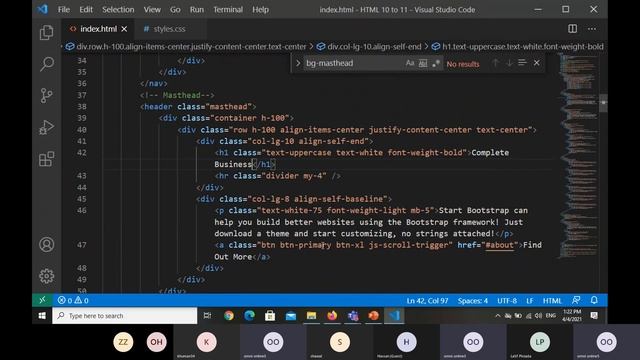Click the bg-masthead find input field

click(353, 63)
